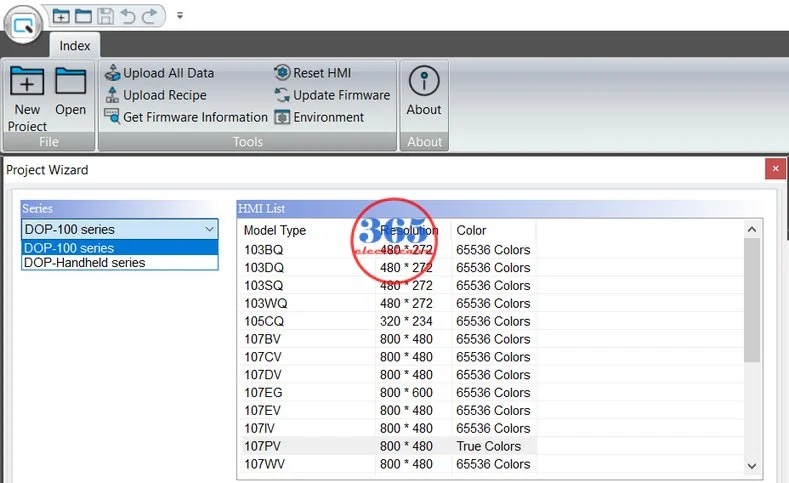Click the 320 * 234 resolution cell
Screen dimensions: 789x483
point(406,321)
